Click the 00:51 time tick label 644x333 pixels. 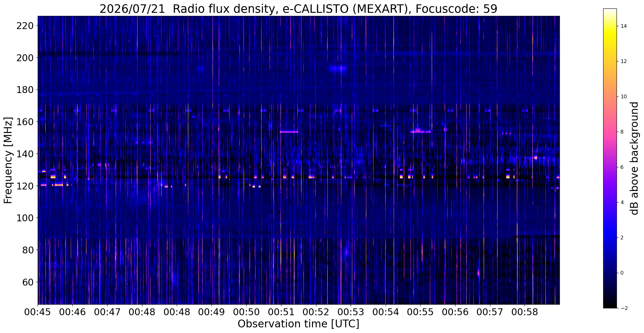pyautogui.click(x=281, y=312)
